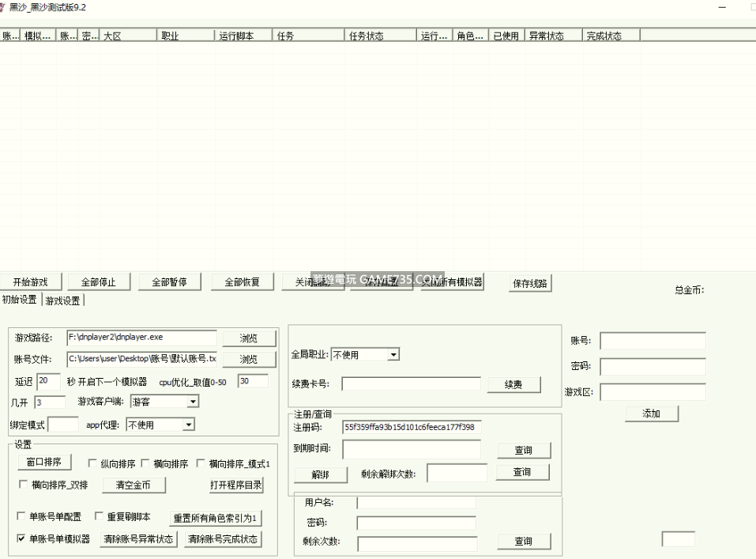Pause everything using 全部暂停
Image resolution: width=756 pixels, height=559 pixels.
coord(169,282)
